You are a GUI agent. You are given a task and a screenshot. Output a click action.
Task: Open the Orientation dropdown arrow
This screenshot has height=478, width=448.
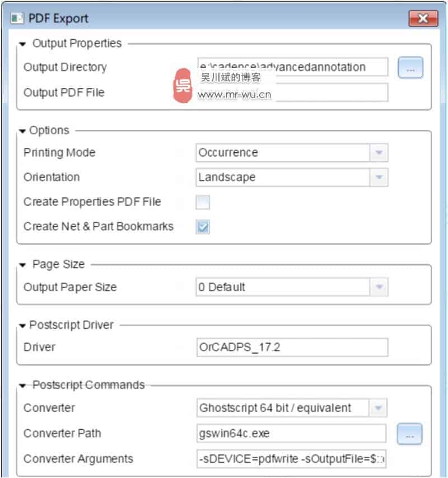click(x=379, y=177)
